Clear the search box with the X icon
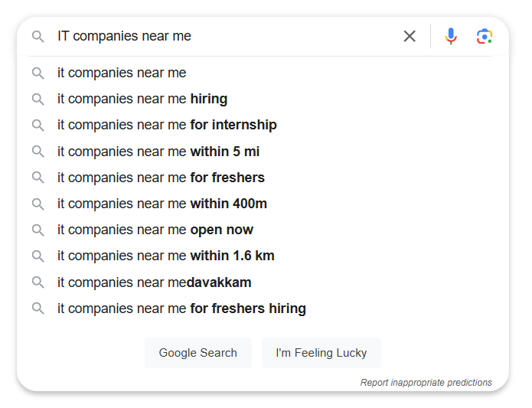Image resolution: width=532 pixels, height=408 pixels. pos(410,36)
